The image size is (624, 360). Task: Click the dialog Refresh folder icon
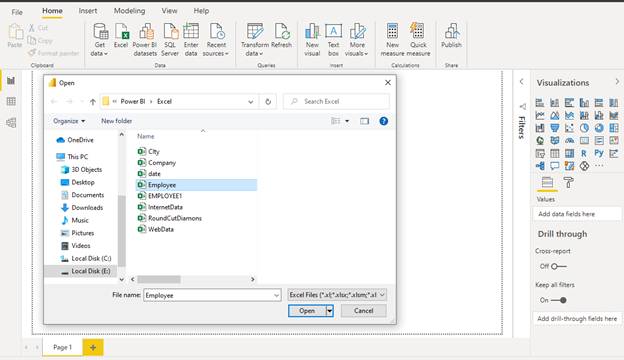pos(268,101)
